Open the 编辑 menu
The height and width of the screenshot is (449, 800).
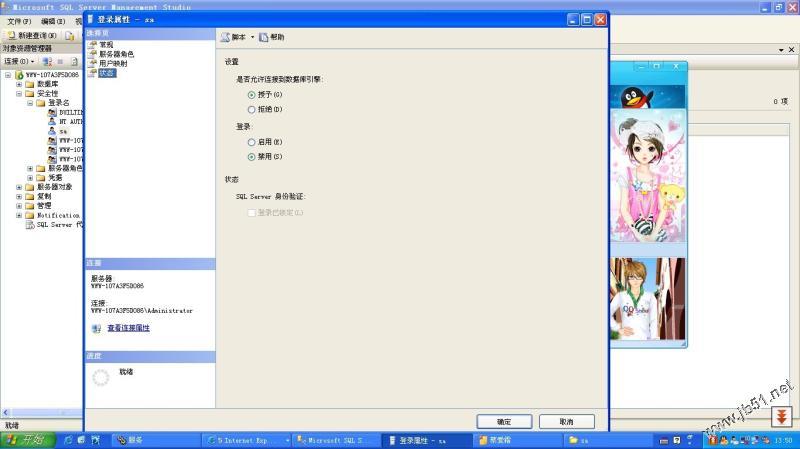[x=53, y=21]
